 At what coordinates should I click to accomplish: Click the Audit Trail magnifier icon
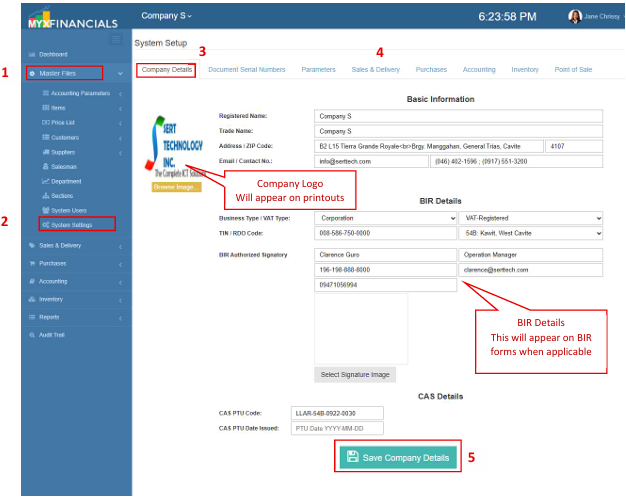coord(32,335)
